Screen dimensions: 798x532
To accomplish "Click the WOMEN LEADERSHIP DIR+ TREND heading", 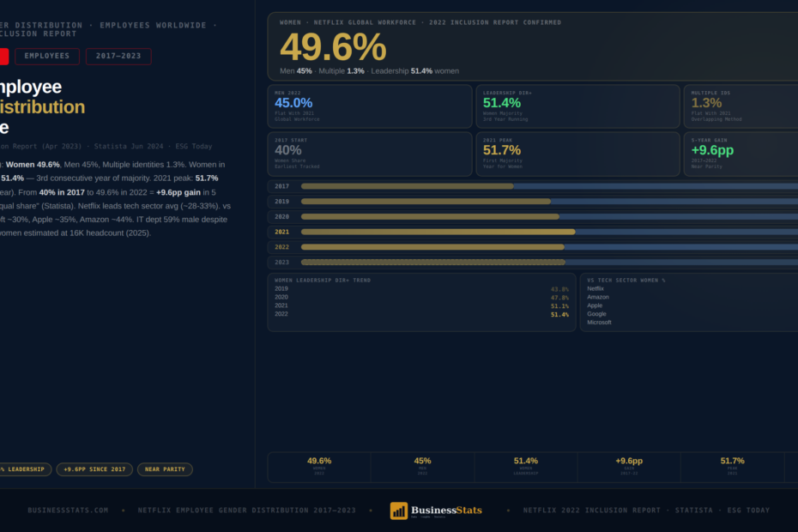I will point(323,280).
